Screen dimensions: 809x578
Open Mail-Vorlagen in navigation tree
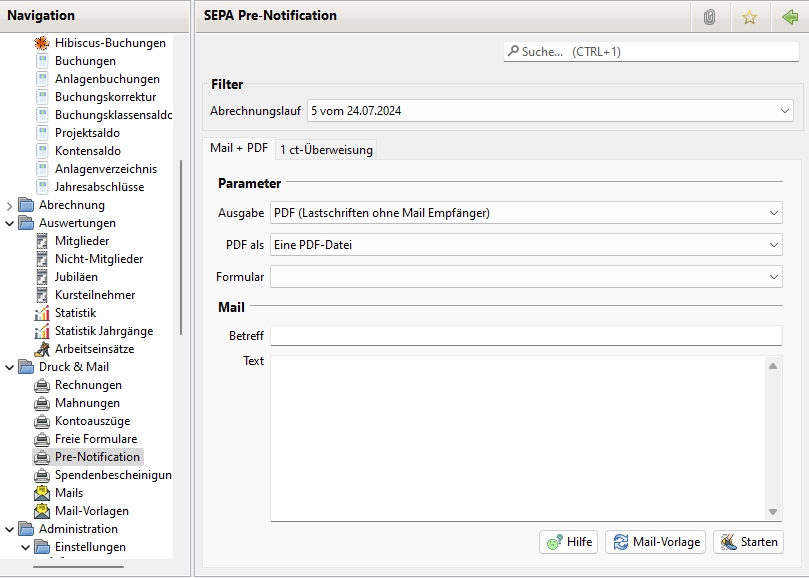[x=91, y=511]
